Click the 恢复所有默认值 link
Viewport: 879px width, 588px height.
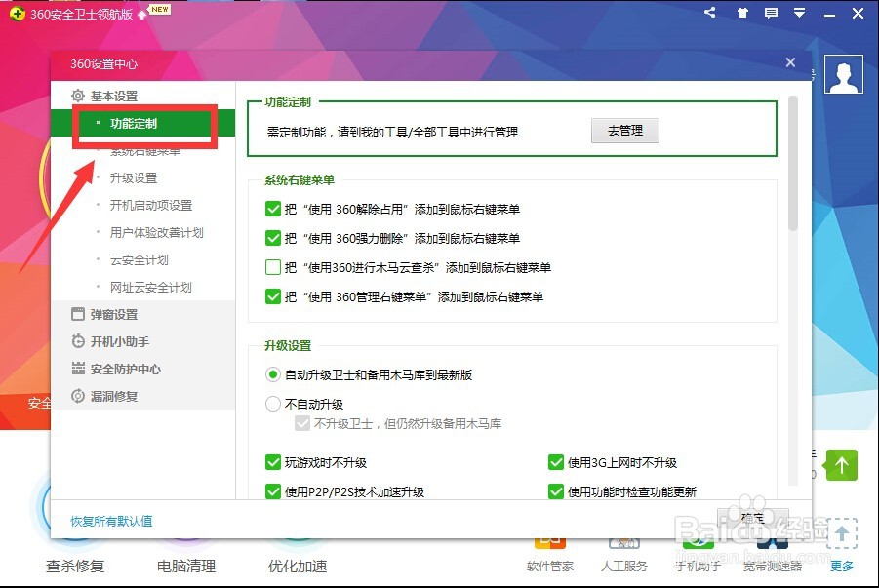[x=111, y=521]
